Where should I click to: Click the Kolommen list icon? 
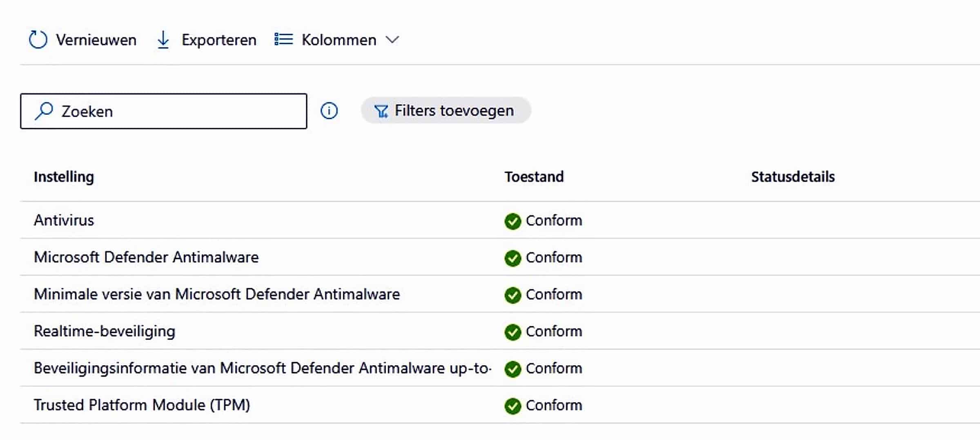pos(283,40)
